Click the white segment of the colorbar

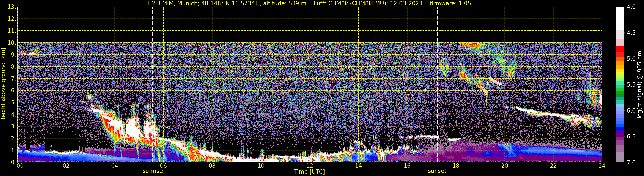[620, 19]
